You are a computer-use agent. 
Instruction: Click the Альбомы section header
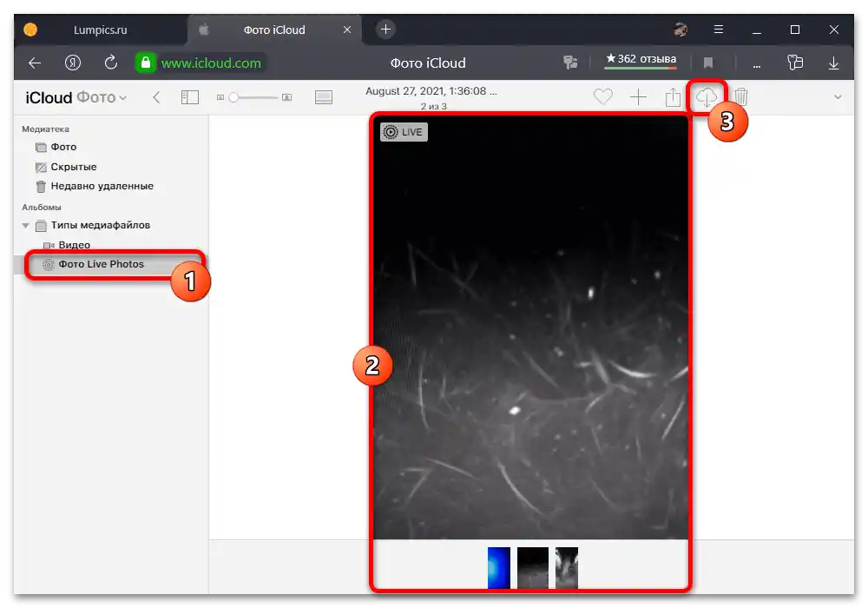click(42, 207)
